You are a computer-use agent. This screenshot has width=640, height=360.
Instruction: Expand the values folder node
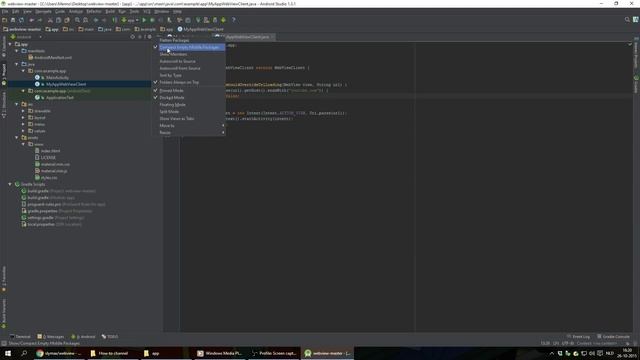coord(23,131)
